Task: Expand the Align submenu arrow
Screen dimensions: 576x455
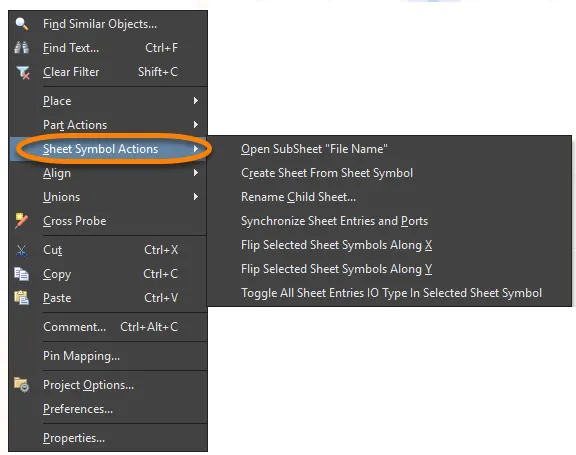Action: click(196, 173)
